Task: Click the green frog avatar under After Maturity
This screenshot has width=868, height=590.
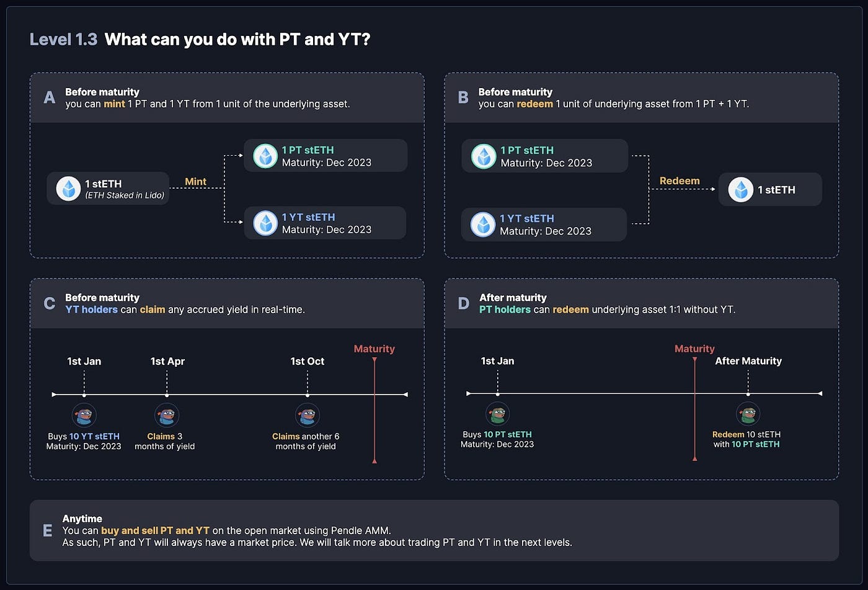Action: tap(748, 414)
